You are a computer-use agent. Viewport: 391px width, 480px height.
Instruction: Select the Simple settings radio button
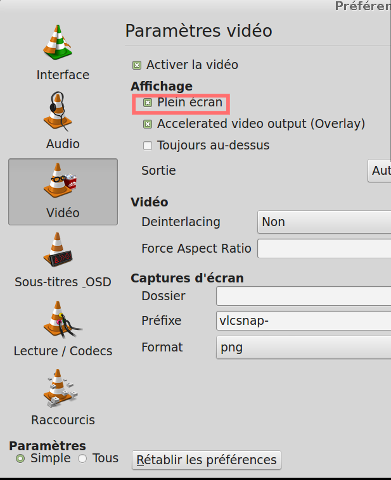(21, 459)
